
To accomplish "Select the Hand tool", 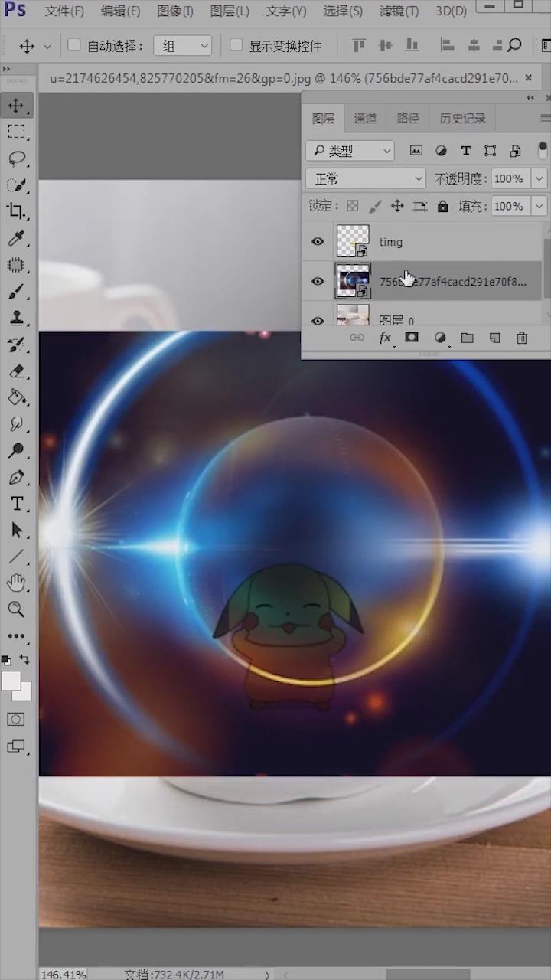I will (x=16, y=583).
